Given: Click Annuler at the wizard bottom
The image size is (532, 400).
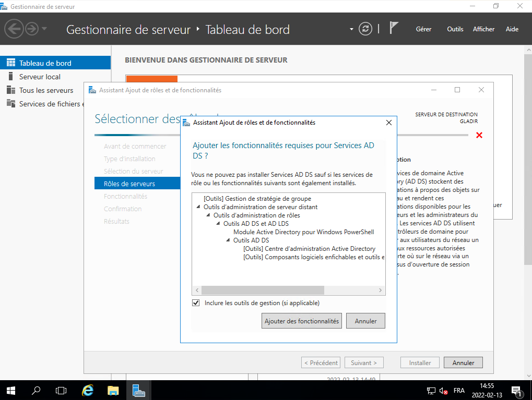Looking at the screenshot, I should pyautogui.click(x=463, y=363).
